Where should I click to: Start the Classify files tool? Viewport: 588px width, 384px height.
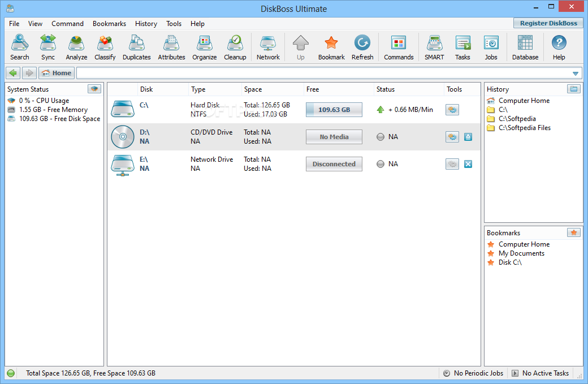(x=105, y=48)
